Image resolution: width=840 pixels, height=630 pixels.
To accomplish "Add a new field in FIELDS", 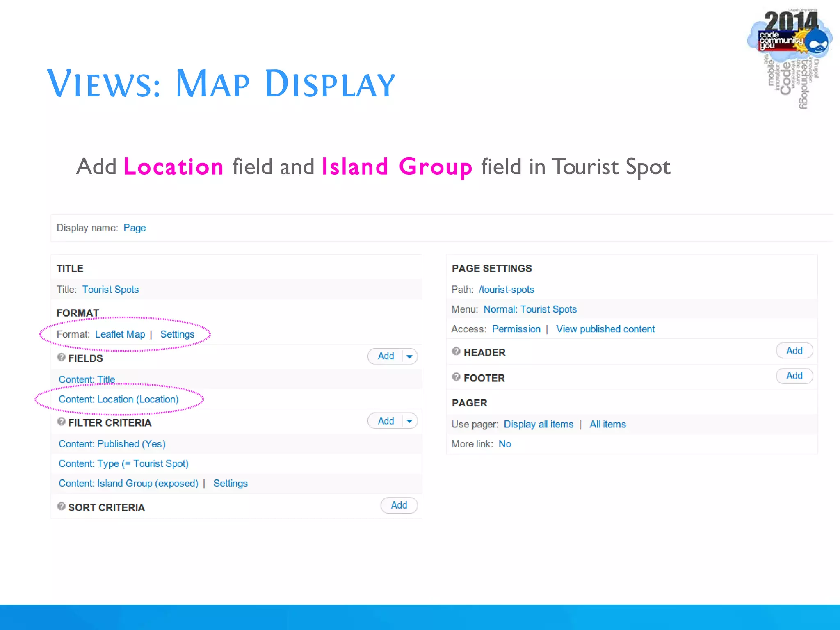I will click(386, 356).
